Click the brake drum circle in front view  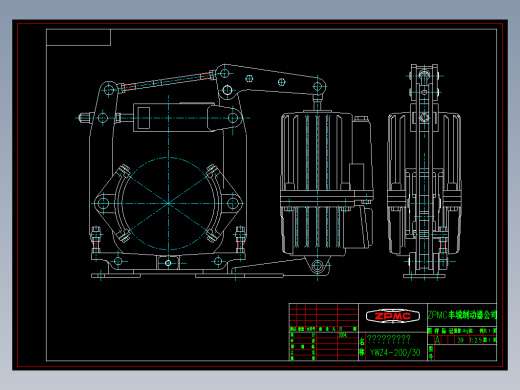pyautogui.click(x=168, y=203)
